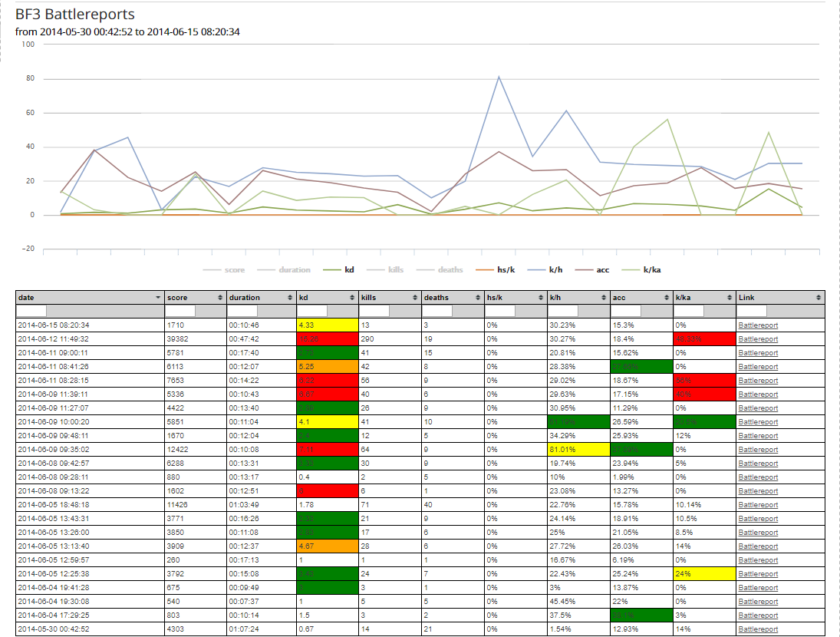Screen dimensions: 840x637
Task: Click orange kd cell 5.25
Action: click(328, 367)
